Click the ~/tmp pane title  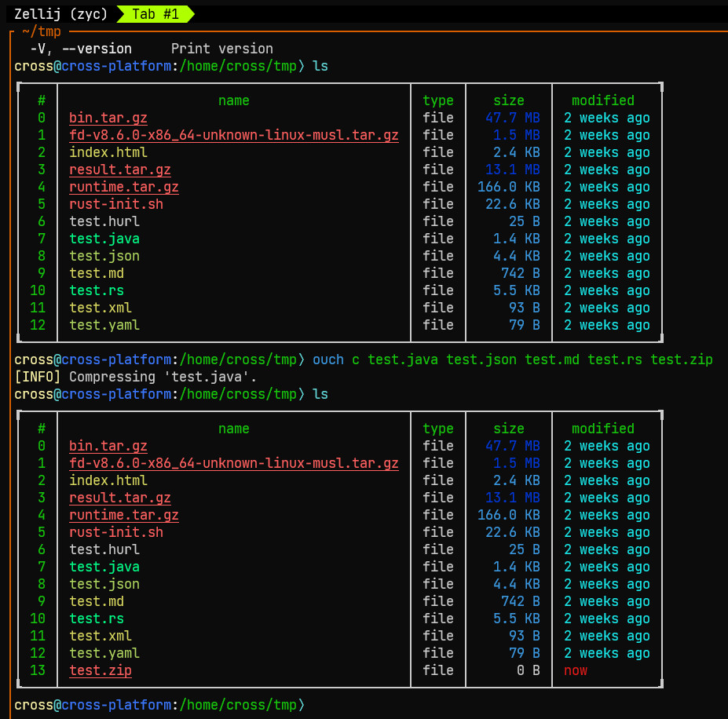pyautogui.click(x=42, y=31)
